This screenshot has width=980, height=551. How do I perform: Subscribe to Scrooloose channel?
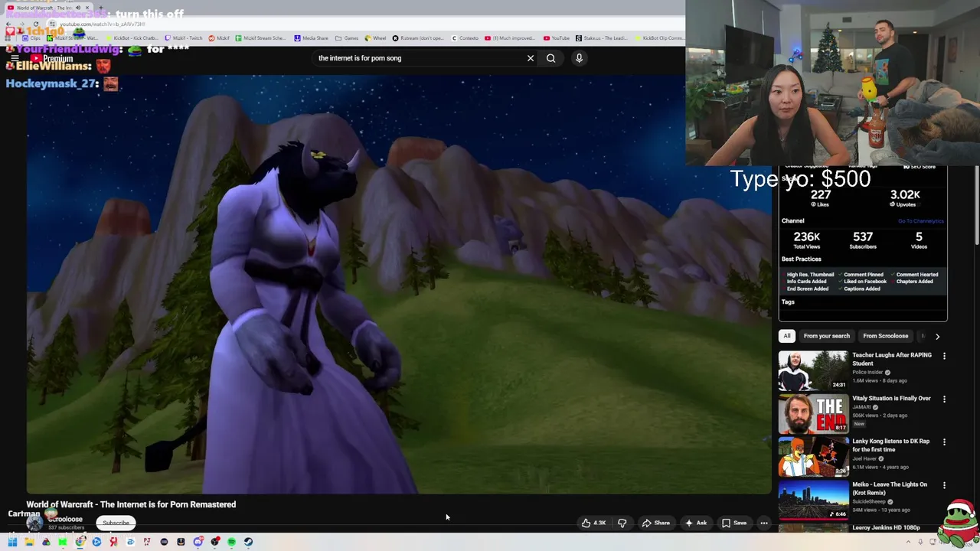click(x=116, y=523)
